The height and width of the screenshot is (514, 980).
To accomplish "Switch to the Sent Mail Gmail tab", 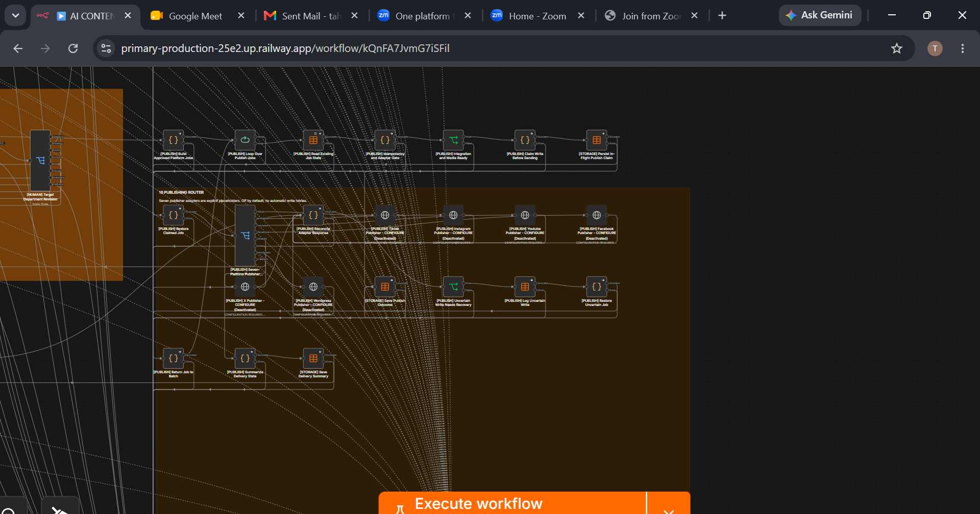I will pos(312,16).
